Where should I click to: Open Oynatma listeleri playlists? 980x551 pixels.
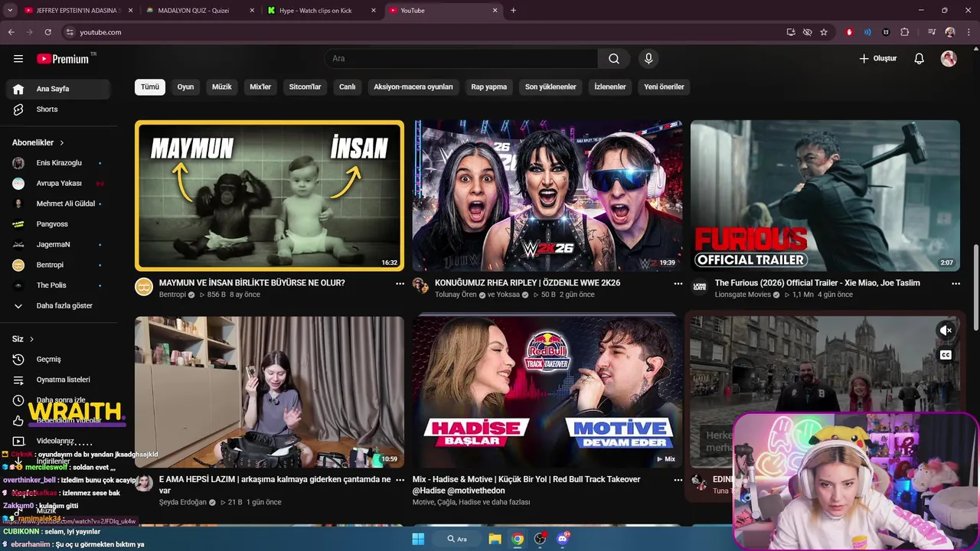58,380
